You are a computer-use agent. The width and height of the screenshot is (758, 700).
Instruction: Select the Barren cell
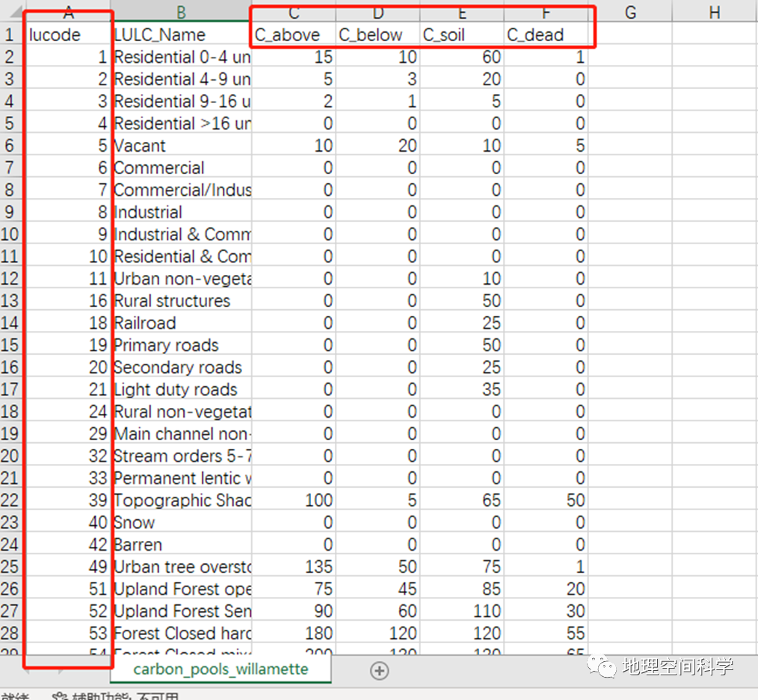coord(182,545)
